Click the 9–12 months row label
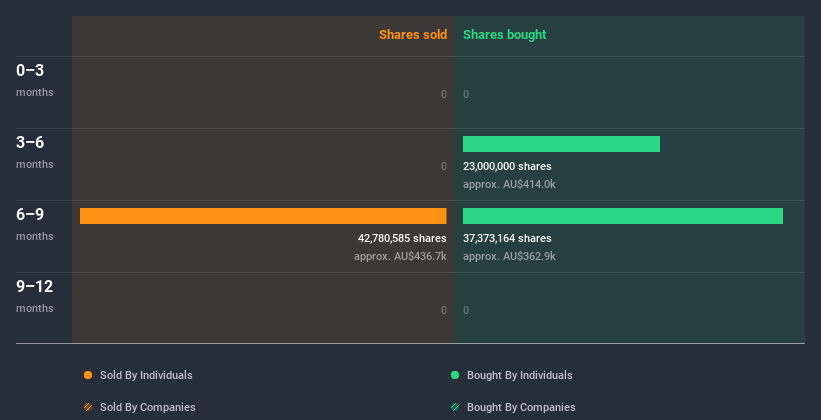Screen dimensions: 821x420 35,296
